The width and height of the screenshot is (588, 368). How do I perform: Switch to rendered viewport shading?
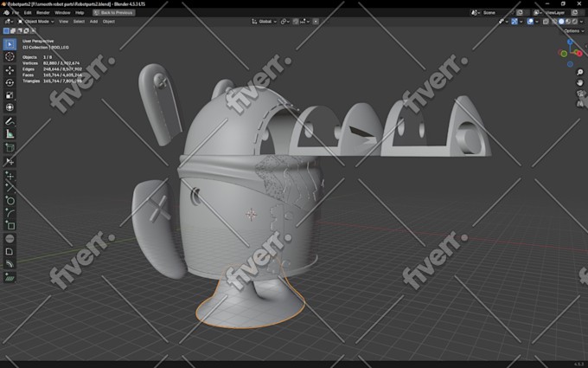tap(575, 22)
